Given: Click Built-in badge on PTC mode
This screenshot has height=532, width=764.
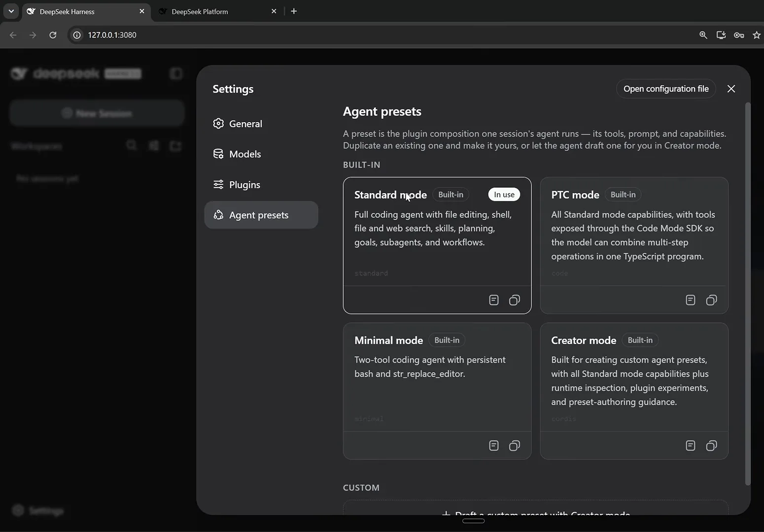Looking at the screenshot, I should coord(623,195).
